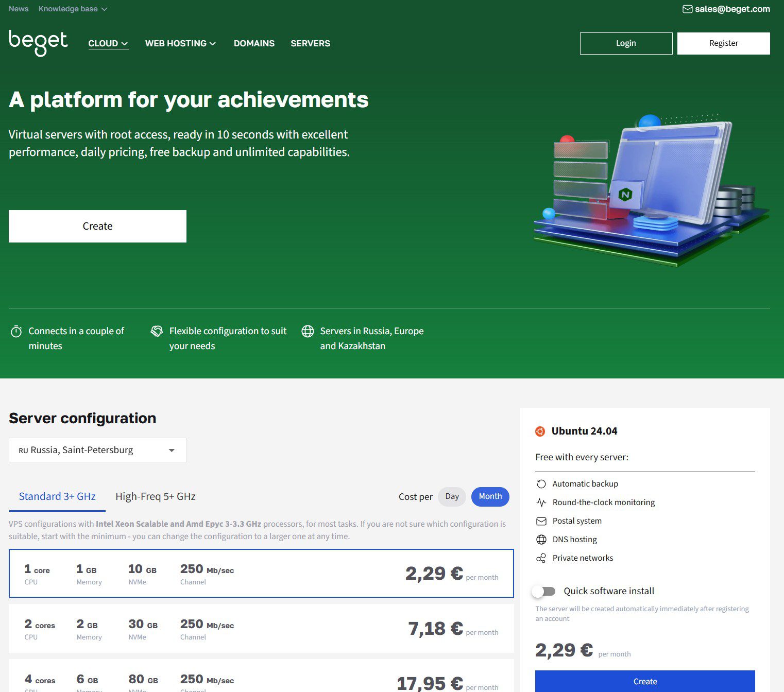Go to DOMAINS page
This screenshot has width=784, height=692.
pos(254,44)
